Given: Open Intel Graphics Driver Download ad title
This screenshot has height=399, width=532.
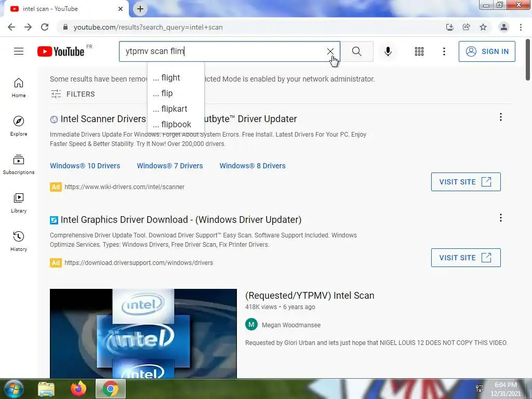Looking at the screenshot, I should [x=181, y=220].
